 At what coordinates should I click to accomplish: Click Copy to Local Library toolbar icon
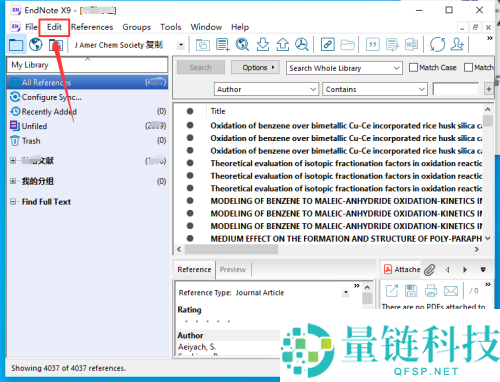(x=203, y=44)
